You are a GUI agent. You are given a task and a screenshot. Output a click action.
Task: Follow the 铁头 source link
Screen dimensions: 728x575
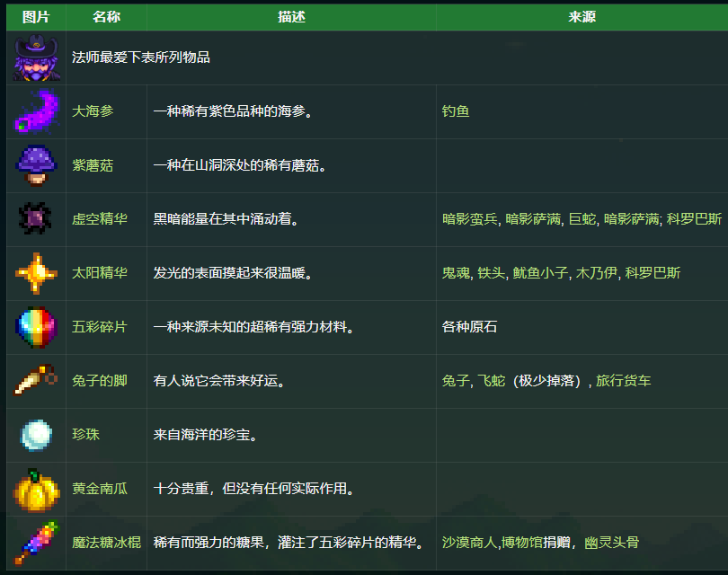coord(492,273)
